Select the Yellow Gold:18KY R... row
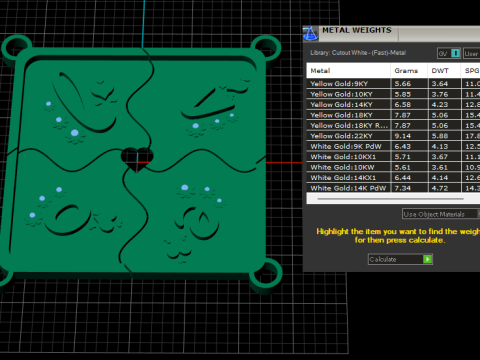The height and width of the screenshot is (360, 480). (x=393, y=126)
